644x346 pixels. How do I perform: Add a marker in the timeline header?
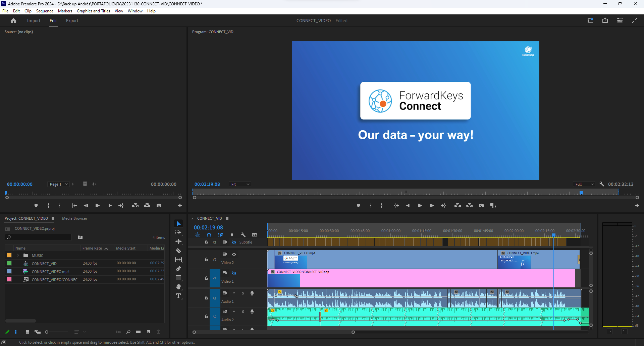(x=232, y=235)
